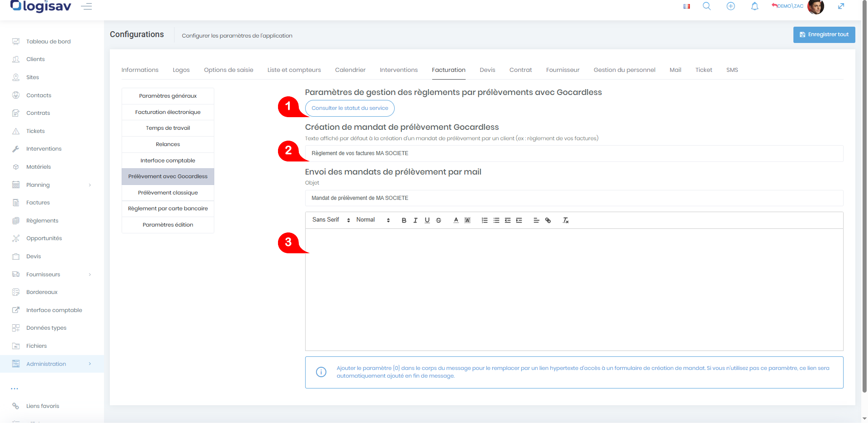
Task: Clear formatting in the mail editor
Action: click(565, 220)
